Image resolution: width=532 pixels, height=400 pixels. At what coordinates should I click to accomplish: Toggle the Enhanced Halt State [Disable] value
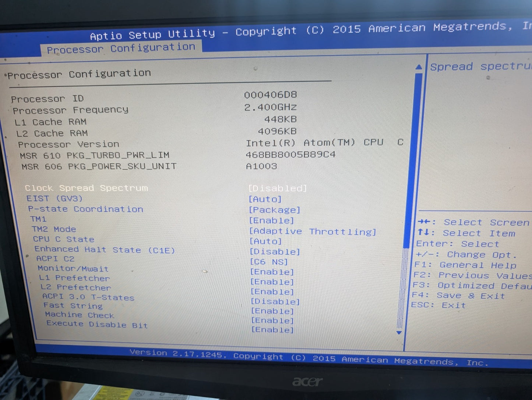(x=275, y=252)
